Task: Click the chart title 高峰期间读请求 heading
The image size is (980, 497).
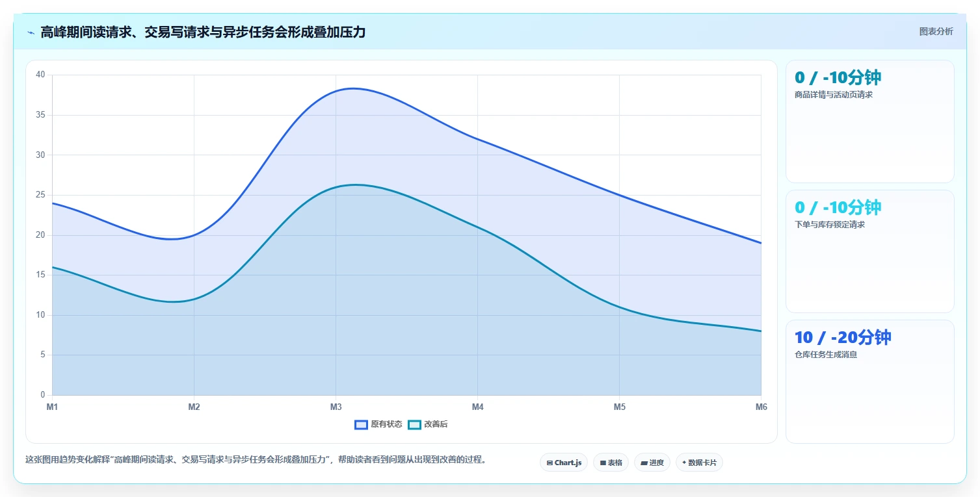Action: [203, 32]
